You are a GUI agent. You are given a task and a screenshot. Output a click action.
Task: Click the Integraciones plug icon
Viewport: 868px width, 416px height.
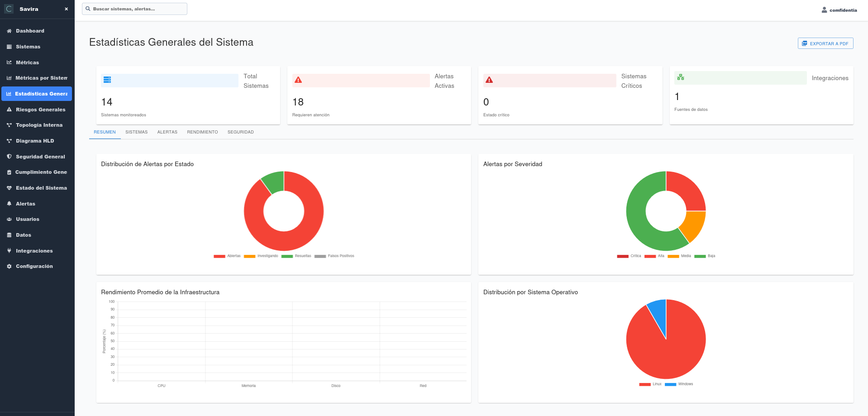click(x=9, y=251)
